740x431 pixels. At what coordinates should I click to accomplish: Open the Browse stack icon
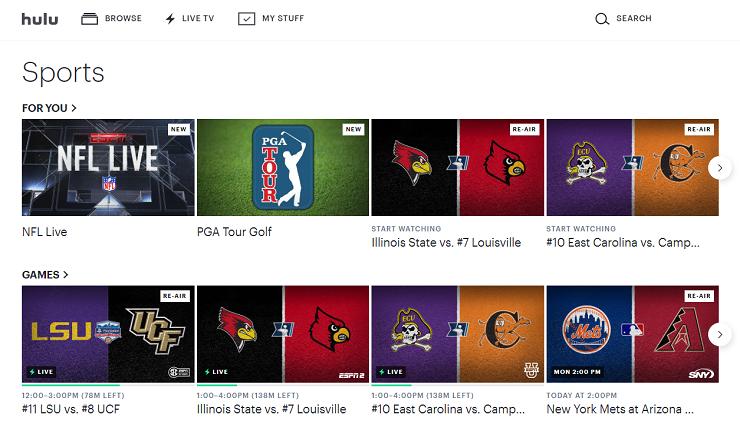coord(89,19)
